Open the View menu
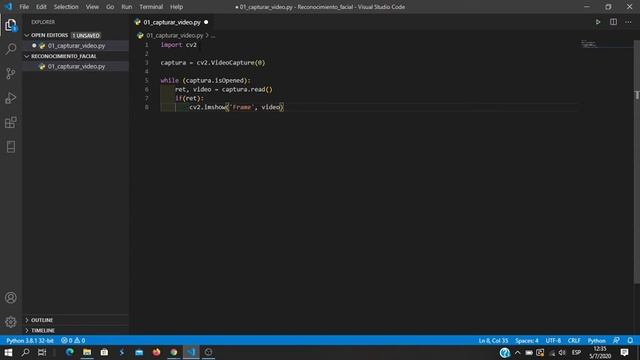 coord(92,7)
